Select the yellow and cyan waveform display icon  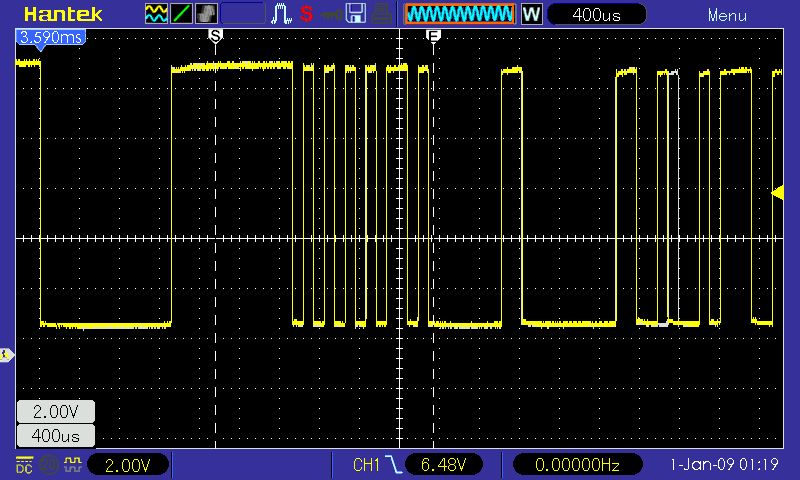coord(156,14)
